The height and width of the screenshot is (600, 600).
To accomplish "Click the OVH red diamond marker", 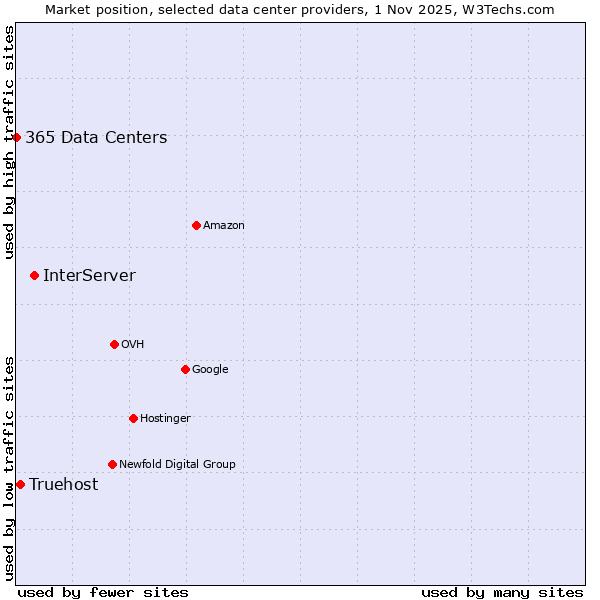I will click(x=114, y=344).
